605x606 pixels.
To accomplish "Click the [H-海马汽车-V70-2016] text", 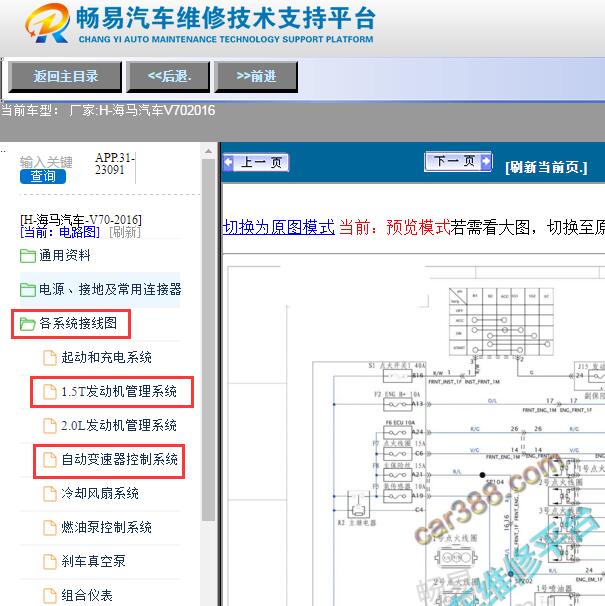I will point(81,220).
